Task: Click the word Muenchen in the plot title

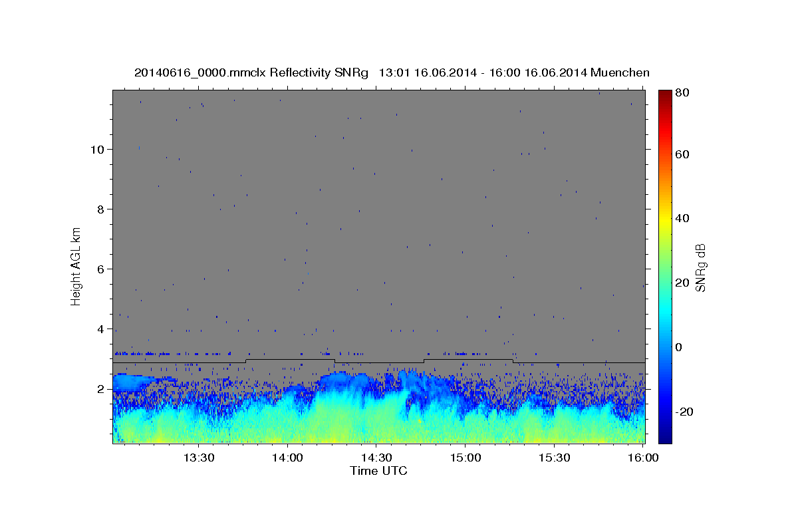Action: 620,72
